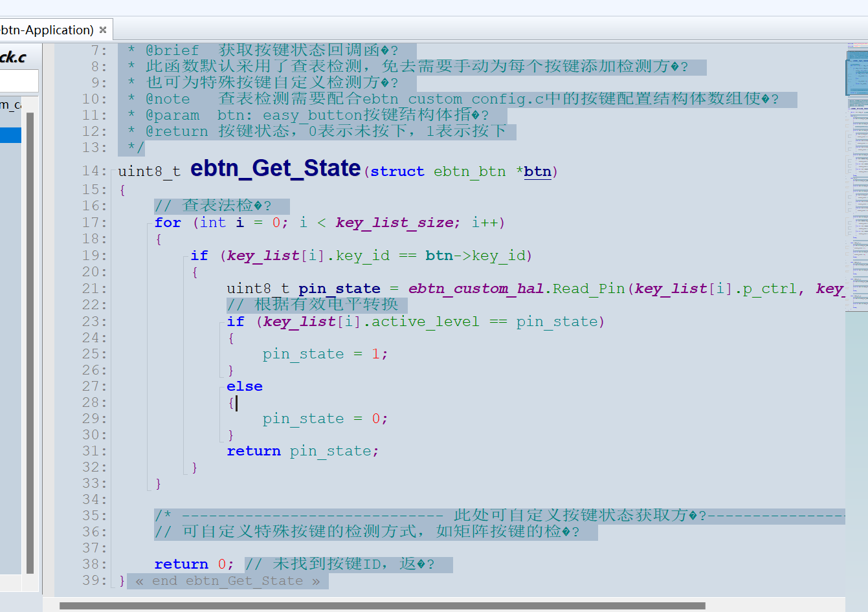Click the for keyword on line 17

[168, 223]
